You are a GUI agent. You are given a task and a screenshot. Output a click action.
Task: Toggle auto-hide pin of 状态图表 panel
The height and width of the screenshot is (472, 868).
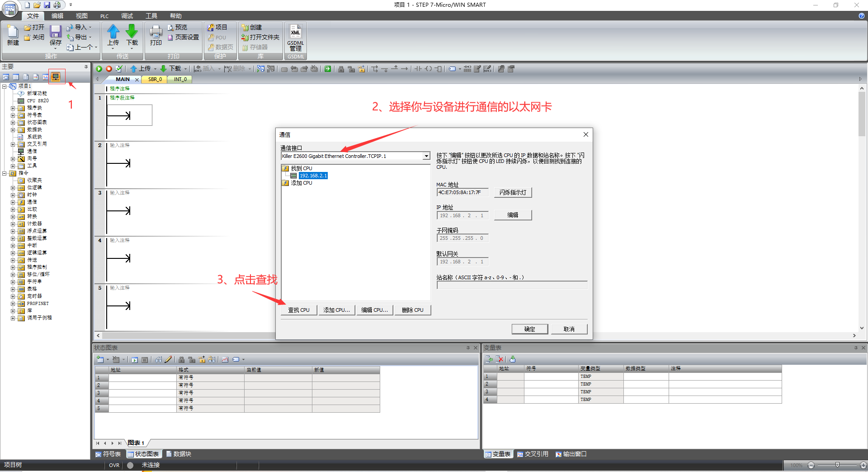coord(468,348)
